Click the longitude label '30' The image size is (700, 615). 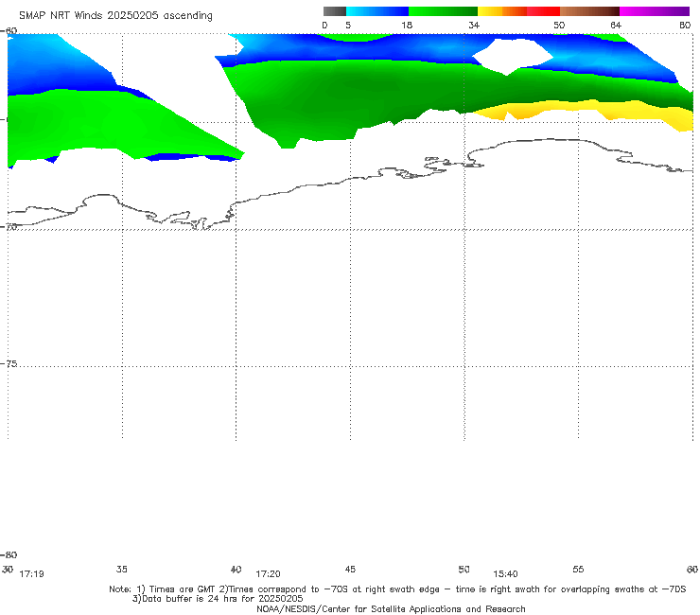(8, 570)
